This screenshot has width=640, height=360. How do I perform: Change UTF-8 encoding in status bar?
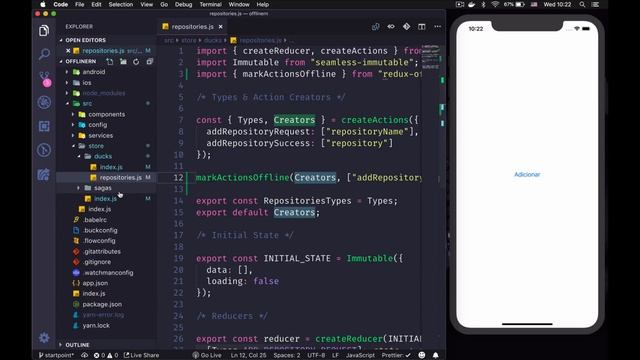316,355
